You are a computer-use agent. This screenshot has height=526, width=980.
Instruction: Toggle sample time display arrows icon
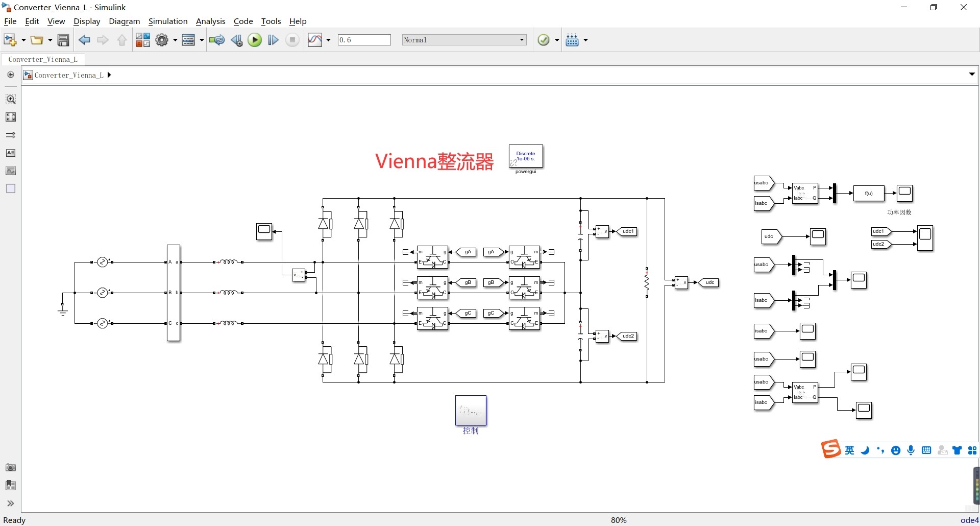(11, 135)
